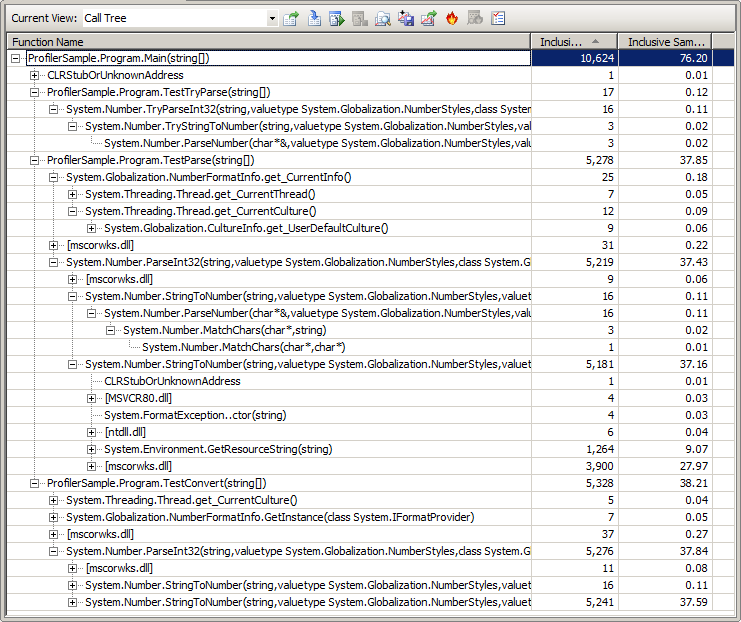Screen dimensions: 741x622
Task: Click the 27.97 percent cell
Action: (x=665, y=466)
